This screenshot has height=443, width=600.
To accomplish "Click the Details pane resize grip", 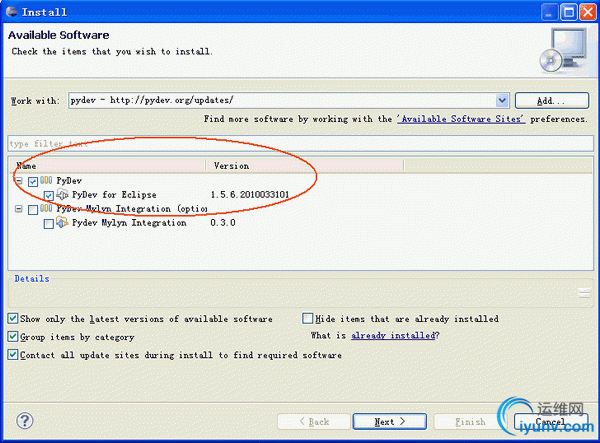I will (584, 293).
